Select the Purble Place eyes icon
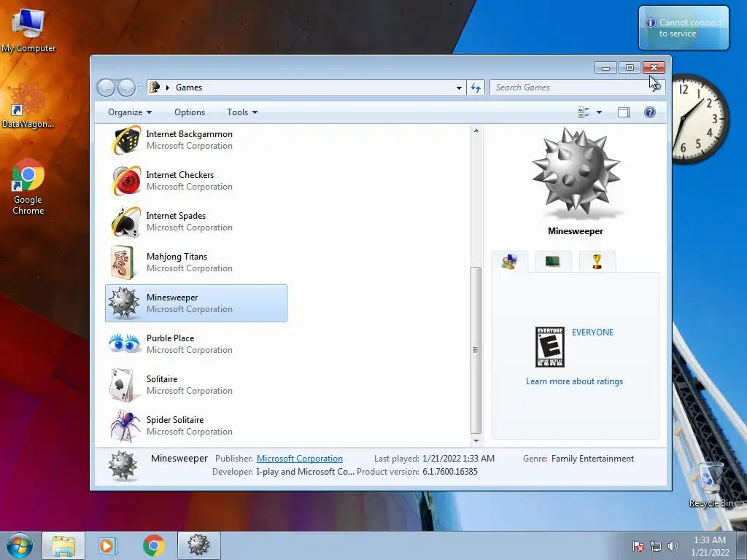The height and width of the screenshot is (560, 747). [124, 343]
